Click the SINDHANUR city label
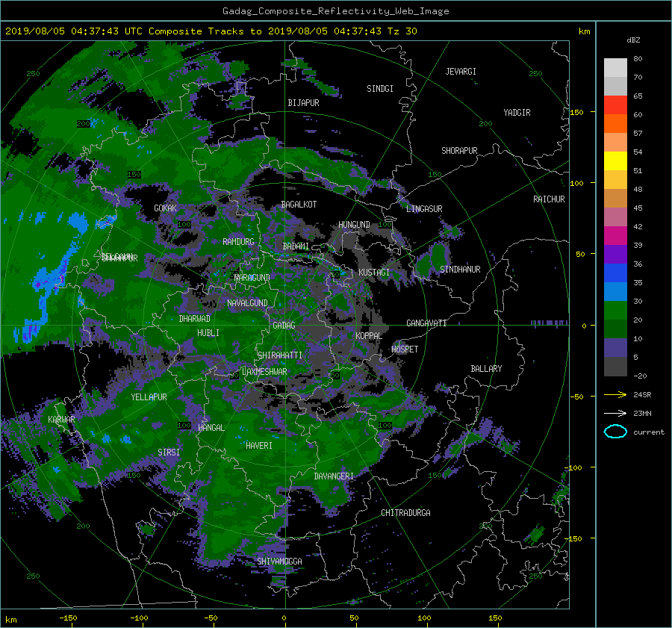The image size is (672, 628). (460, 270)
